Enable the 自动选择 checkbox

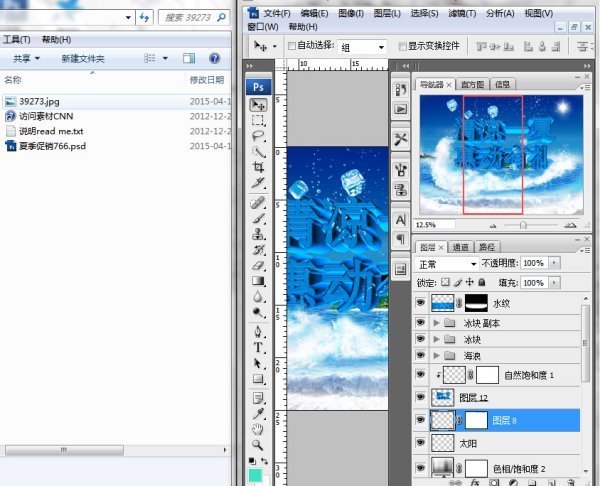point(292,47)
